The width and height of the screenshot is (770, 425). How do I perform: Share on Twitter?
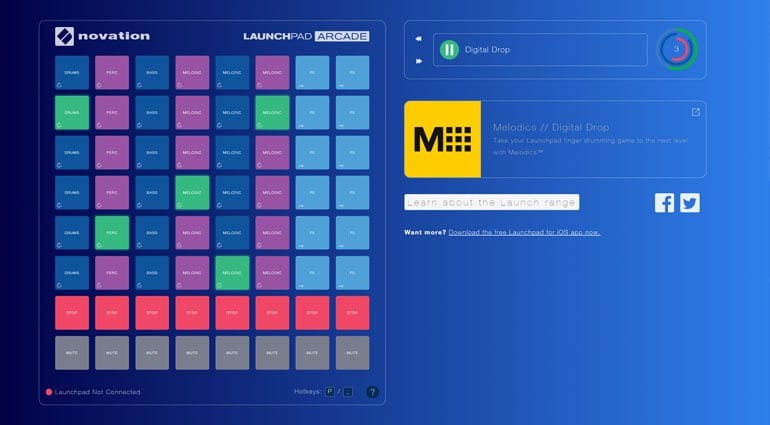tap(689, 202)
